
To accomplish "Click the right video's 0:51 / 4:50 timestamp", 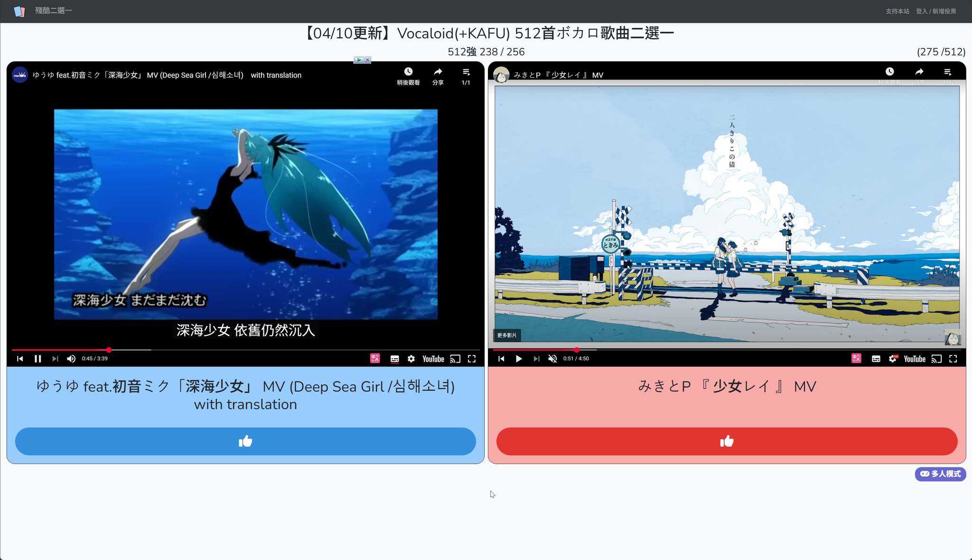I will pos(576,359).
